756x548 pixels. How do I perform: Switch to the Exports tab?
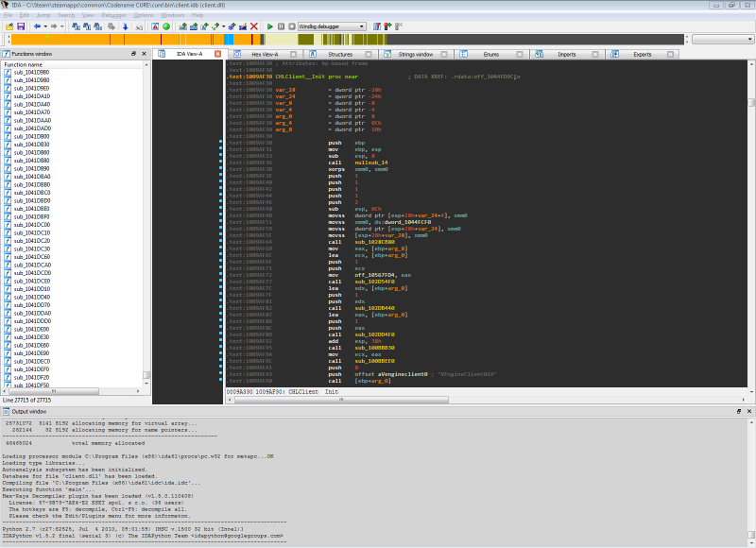[x=643, y=55]
